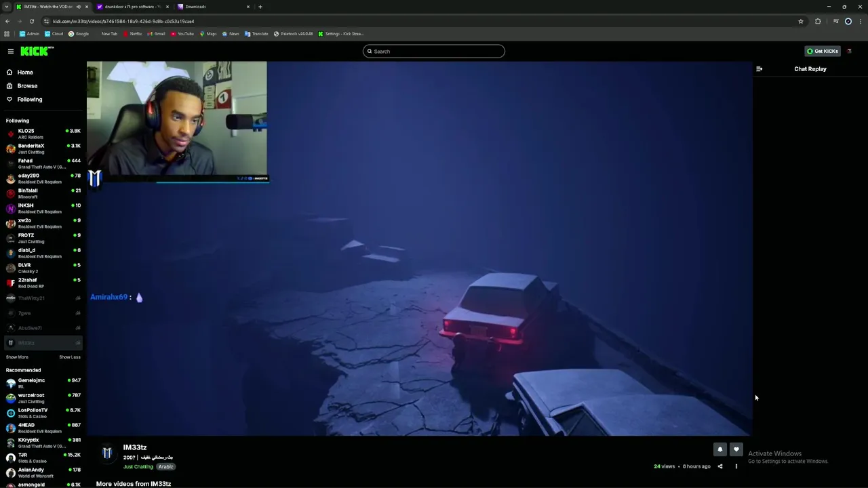The image size is (868, 488).
Task: Open Chrome three-dot menu
Action: pos(860,21)
